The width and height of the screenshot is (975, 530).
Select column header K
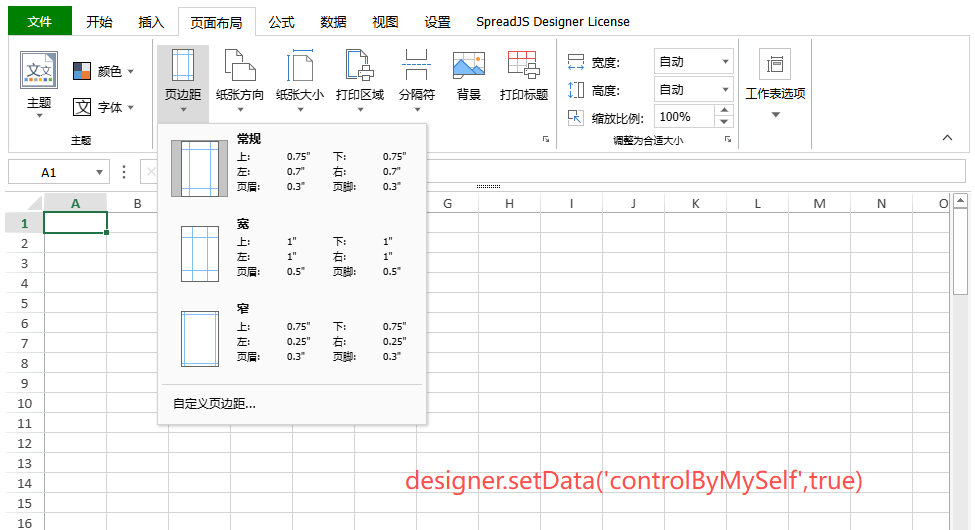click(695, 203)
